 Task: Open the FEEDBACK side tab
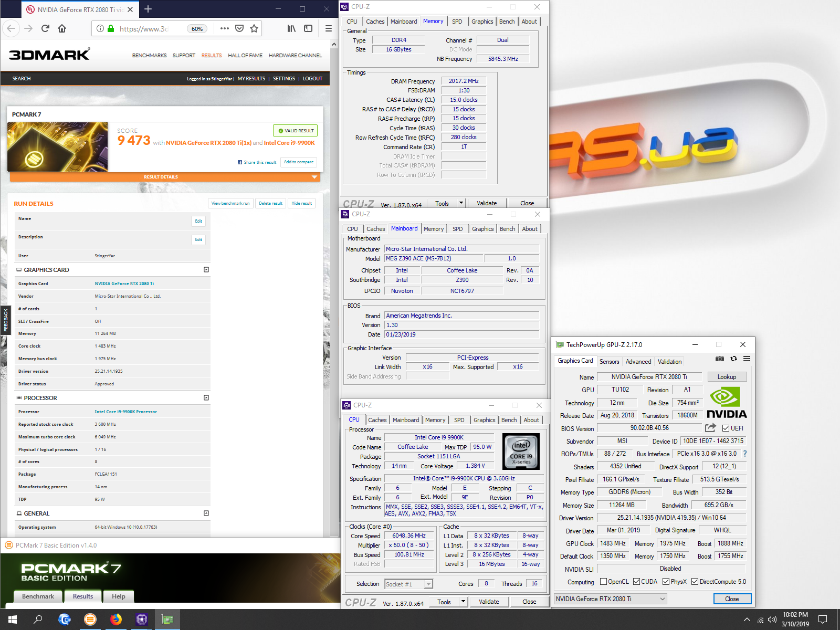click(6, 320)
